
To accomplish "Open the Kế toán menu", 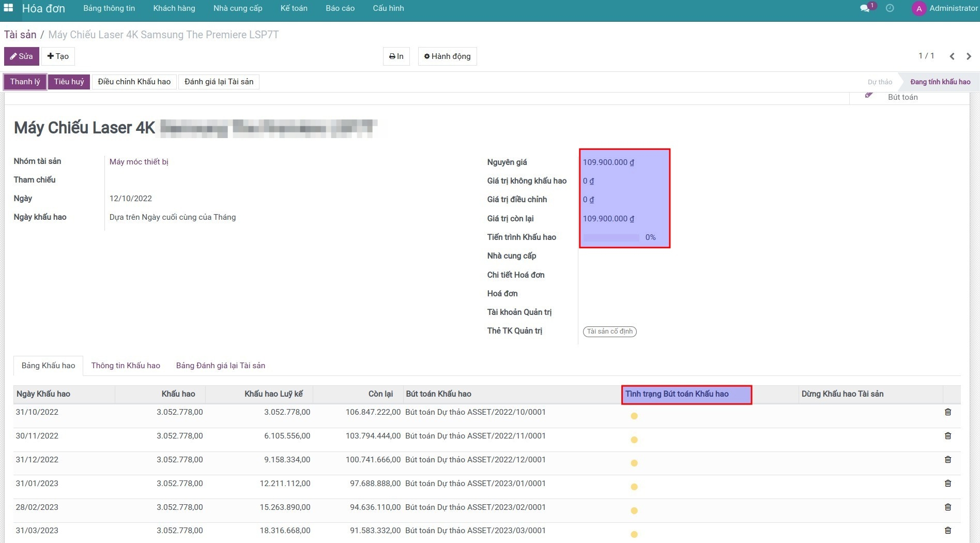I will pos(294,8).
